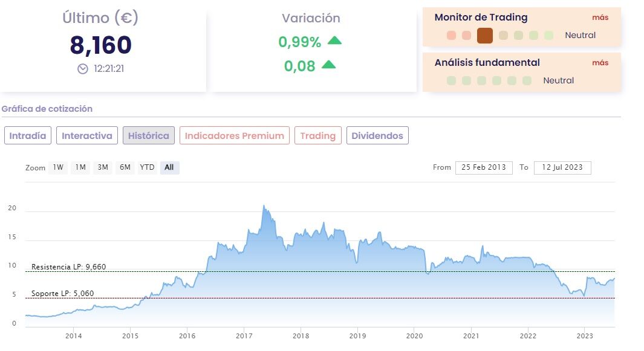Open the Indicadores Premium tab
This screenshot has width=644, height=351.
pos(235,135)
